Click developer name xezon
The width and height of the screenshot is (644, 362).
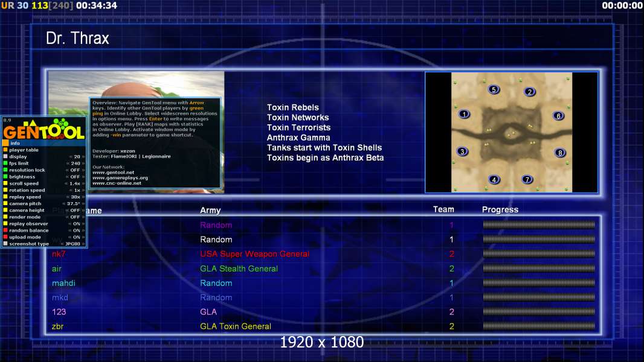tap(127, 151)
